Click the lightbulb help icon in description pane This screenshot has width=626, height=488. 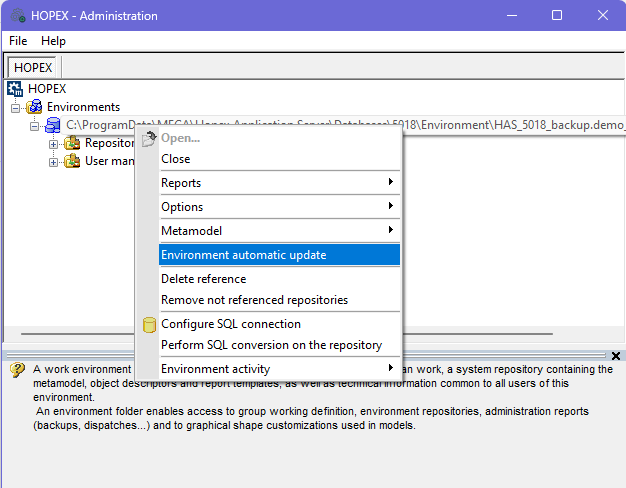(17, 370)
